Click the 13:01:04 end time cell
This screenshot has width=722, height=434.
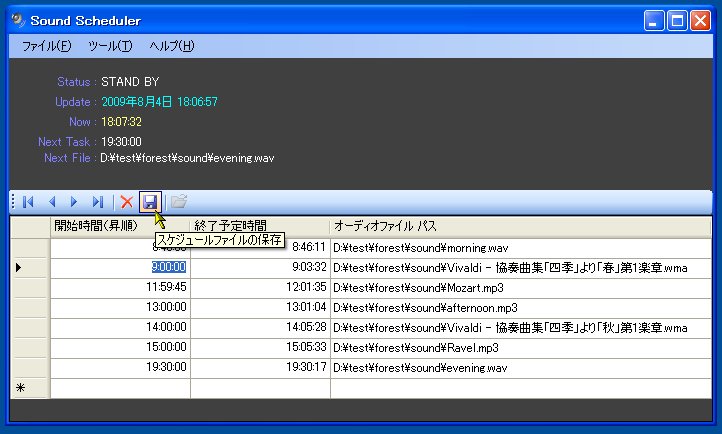260,307
